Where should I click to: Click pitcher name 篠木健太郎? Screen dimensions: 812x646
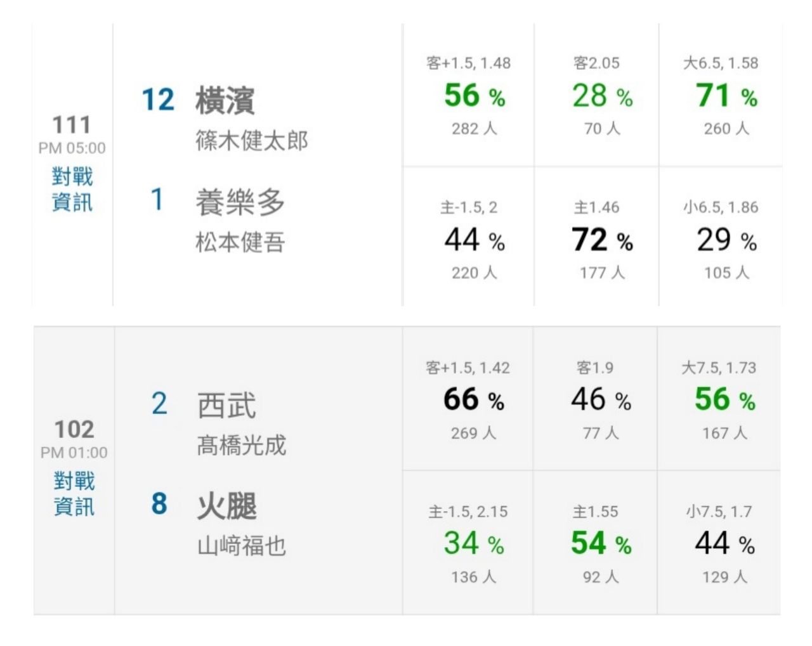point(251,141)
